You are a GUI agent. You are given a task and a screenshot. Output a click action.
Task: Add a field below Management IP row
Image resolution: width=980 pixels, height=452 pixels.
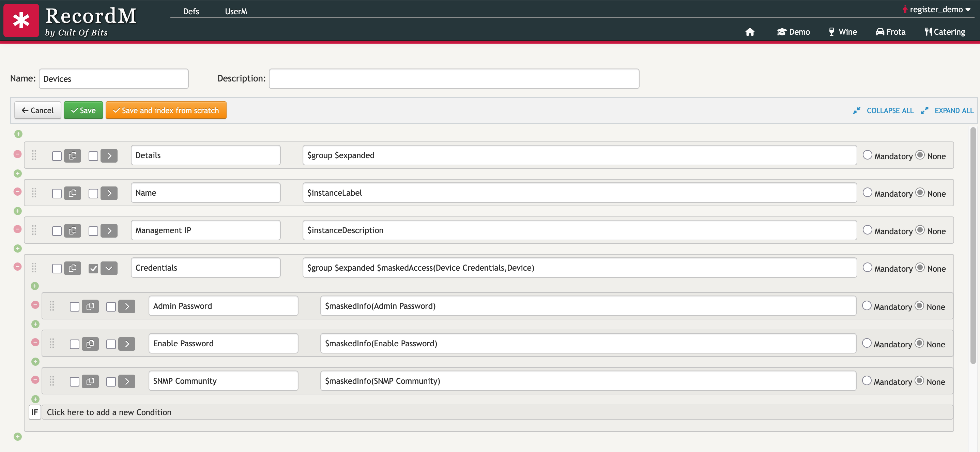pyautogui.click(x=17, y=248)
